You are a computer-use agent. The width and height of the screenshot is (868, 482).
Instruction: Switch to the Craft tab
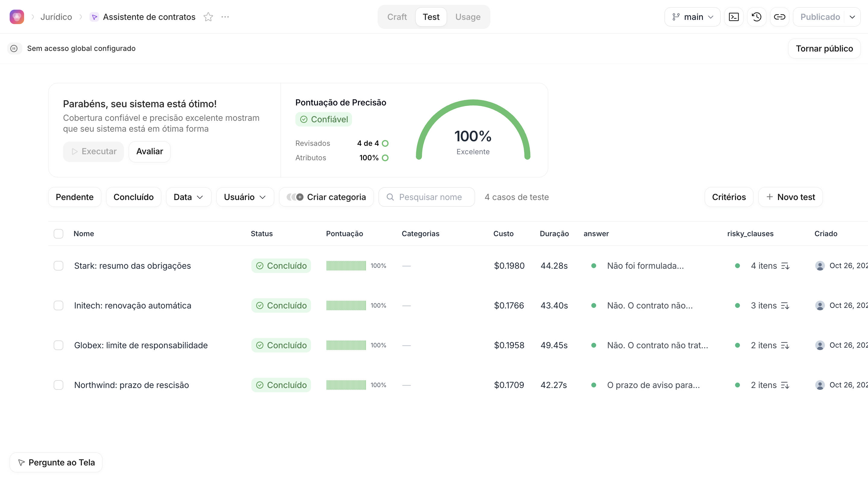(397, 17)
